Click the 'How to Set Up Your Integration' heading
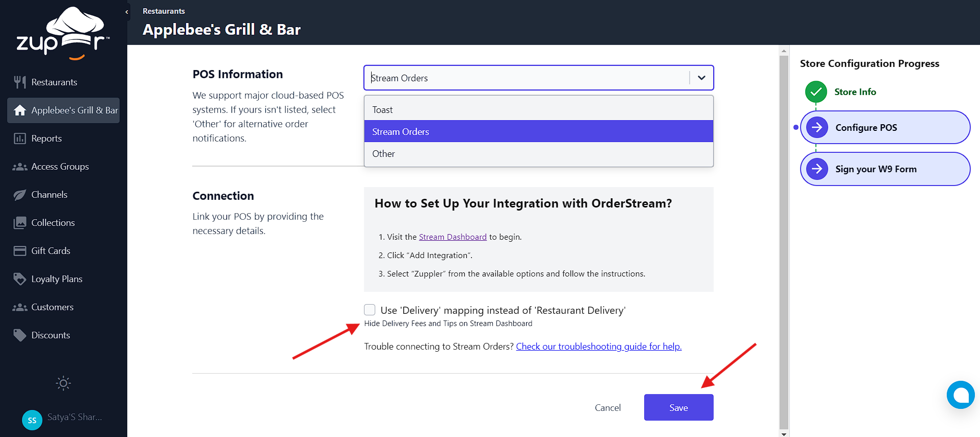The image size is (980, 437). pos(523,203)
